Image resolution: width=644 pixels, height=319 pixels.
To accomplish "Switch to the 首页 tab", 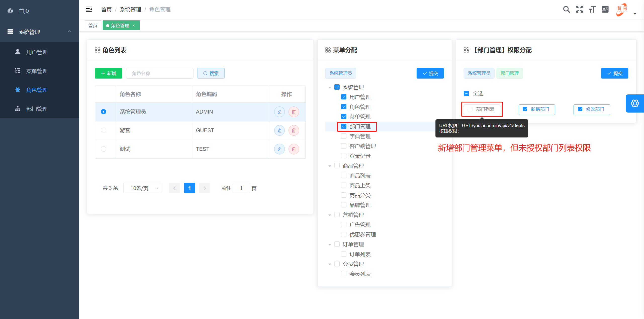I will point(93,25).
